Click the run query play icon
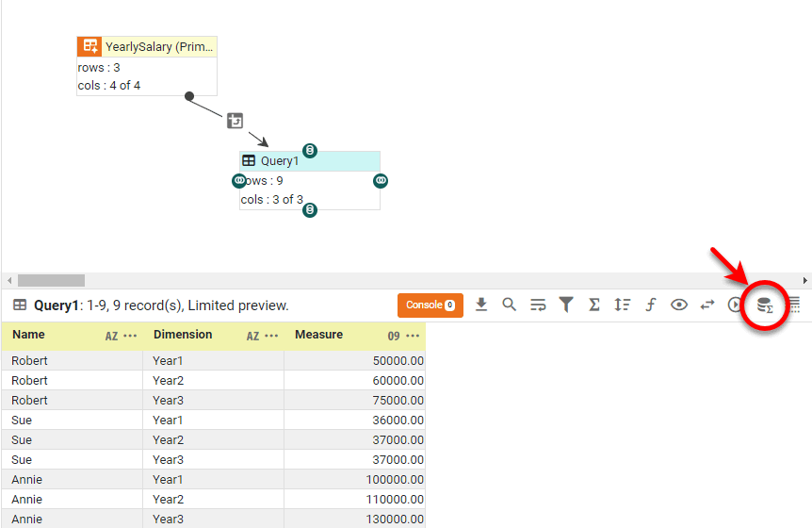The height and width of the screenshot is (528, 812). pos(735,305)
